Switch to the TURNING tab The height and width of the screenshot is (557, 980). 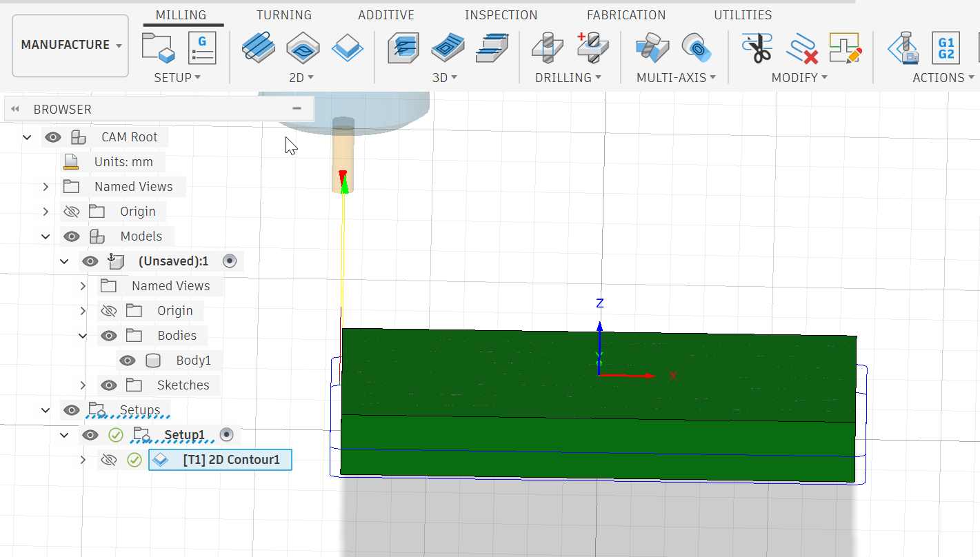click(x=284, y=15)
